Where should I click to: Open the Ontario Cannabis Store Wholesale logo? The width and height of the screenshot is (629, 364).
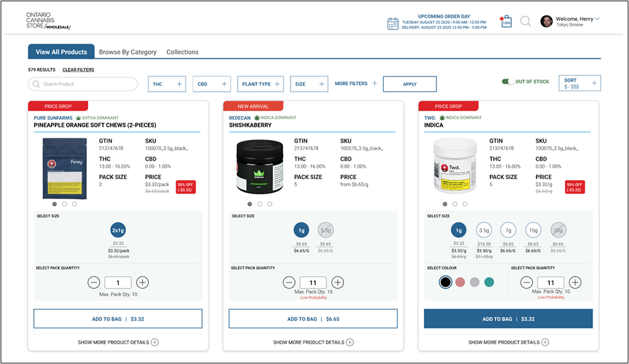48,21
